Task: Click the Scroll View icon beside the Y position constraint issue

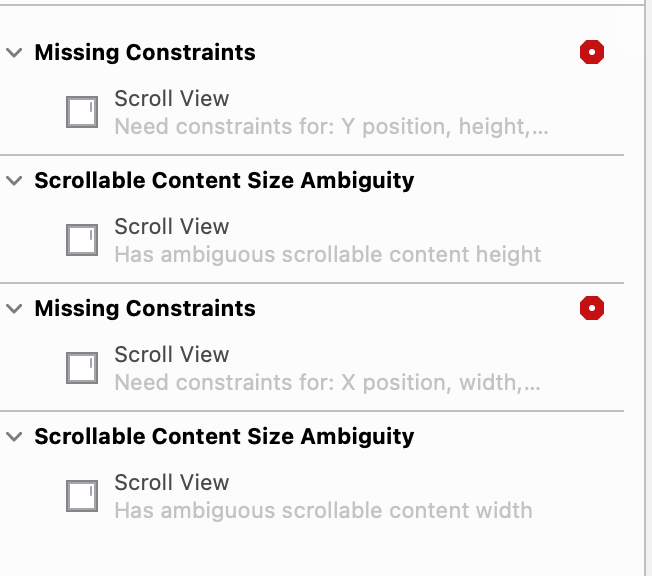Action: click(x=82, y=112)
